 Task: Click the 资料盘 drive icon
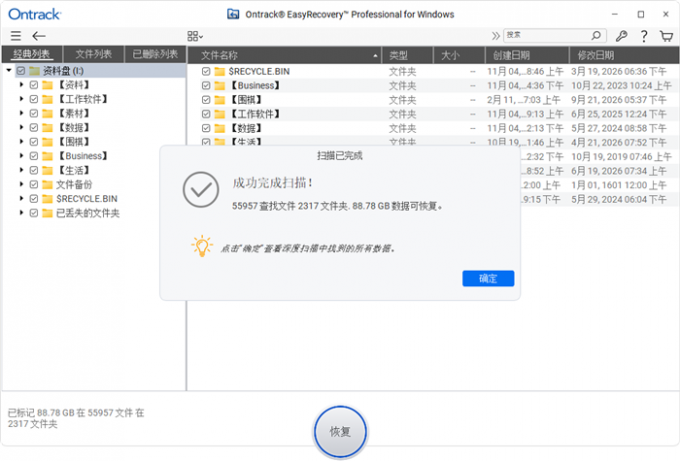click(35, 71)
